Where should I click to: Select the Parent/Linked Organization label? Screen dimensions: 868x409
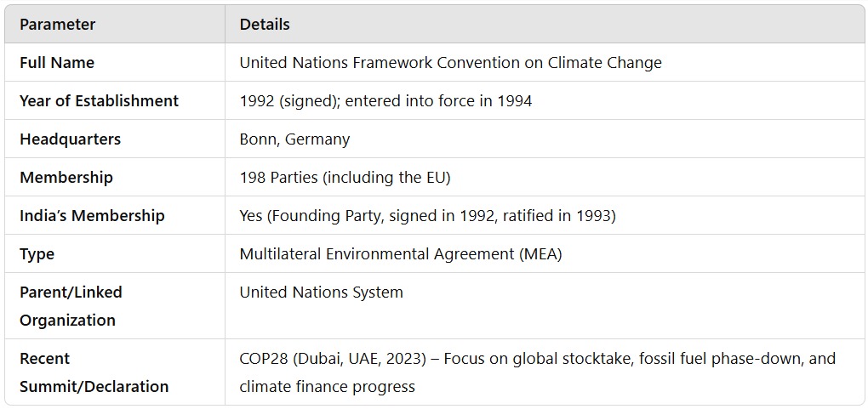pyautogui.click(x=71, y=306)
